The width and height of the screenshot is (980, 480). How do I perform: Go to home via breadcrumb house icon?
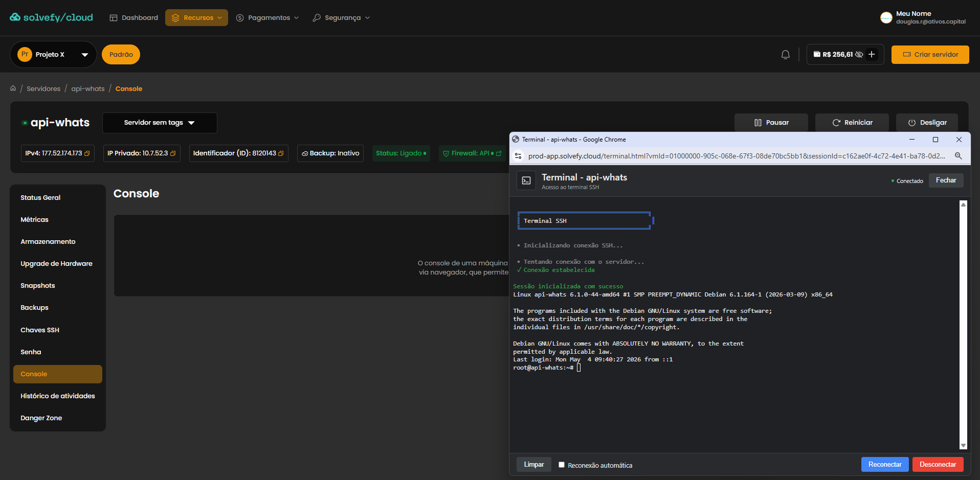tap(13, 88)
